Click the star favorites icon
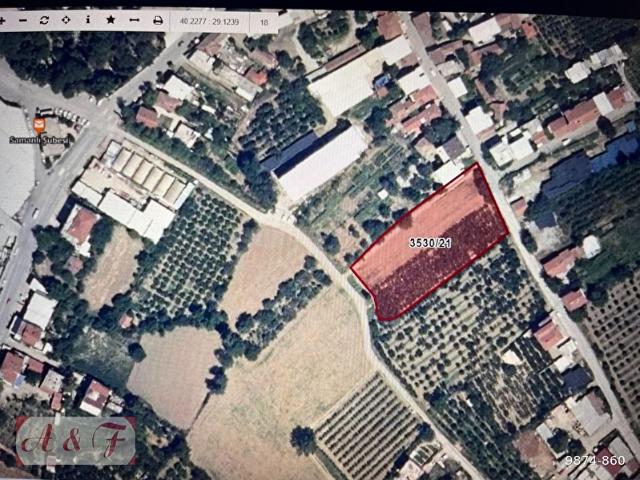The height and width of the screenshot is (480, 640). (111, 20)
